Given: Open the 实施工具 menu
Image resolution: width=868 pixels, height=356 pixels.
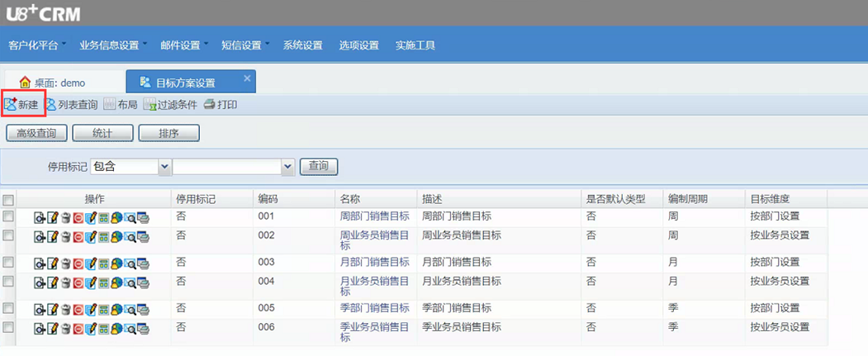Looking at the screenshot, I should 415,45.
